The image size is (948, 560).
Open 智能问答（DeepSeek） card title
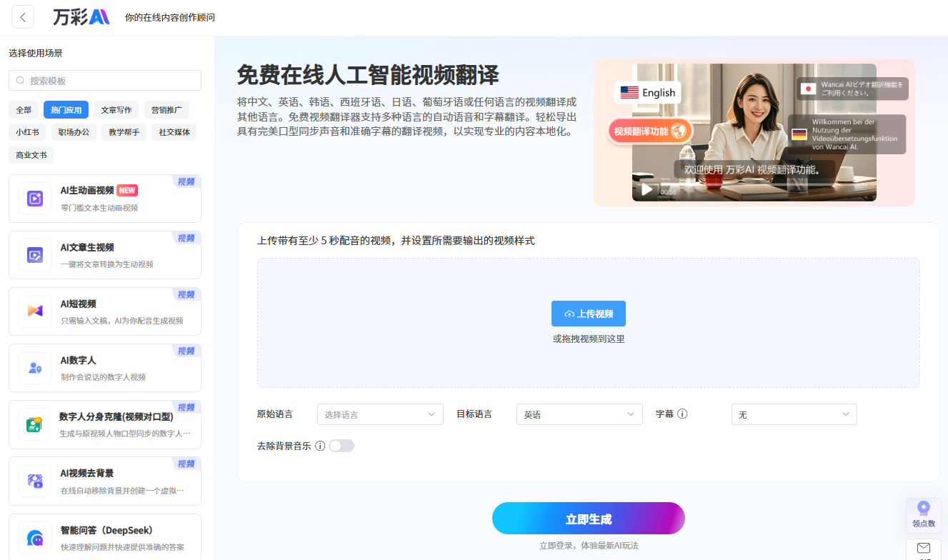tap(106, 530)
